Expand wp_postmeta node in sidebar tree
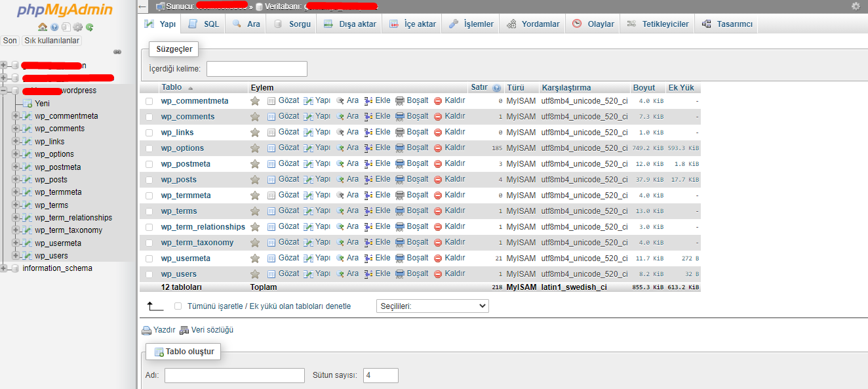868x389 pixels. 16,167
